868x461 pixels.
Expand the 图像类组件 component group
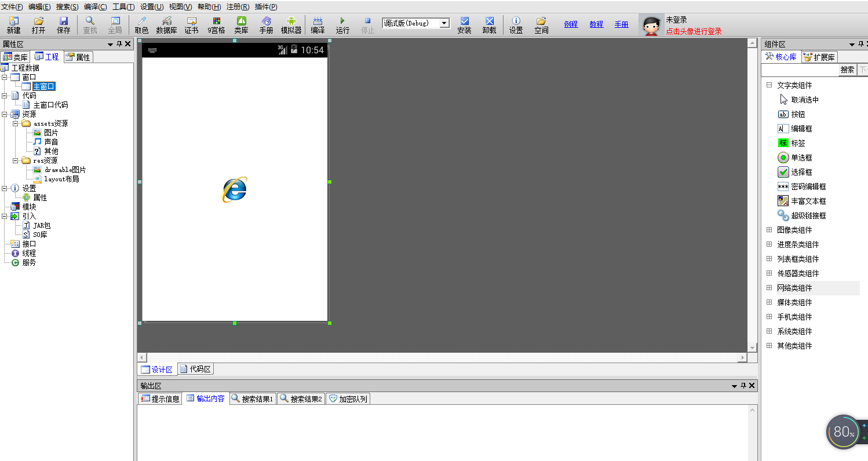click(769, 230)
